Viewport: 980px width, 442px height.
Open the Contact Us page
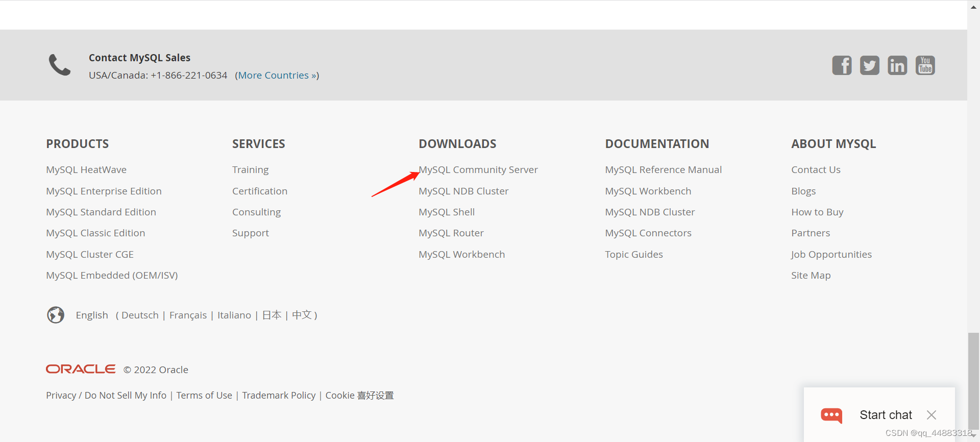[x=816, y=169]
